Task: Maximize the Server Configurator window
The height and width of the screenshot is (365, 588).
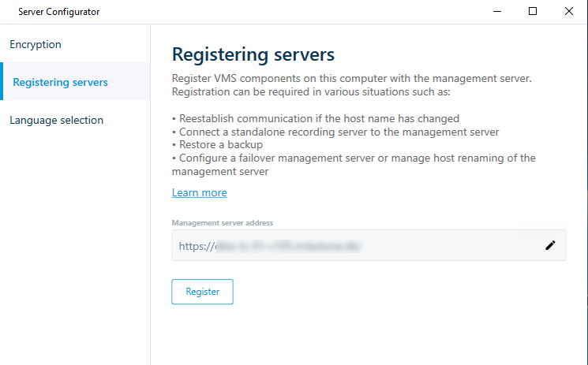Action: [533, 12]
